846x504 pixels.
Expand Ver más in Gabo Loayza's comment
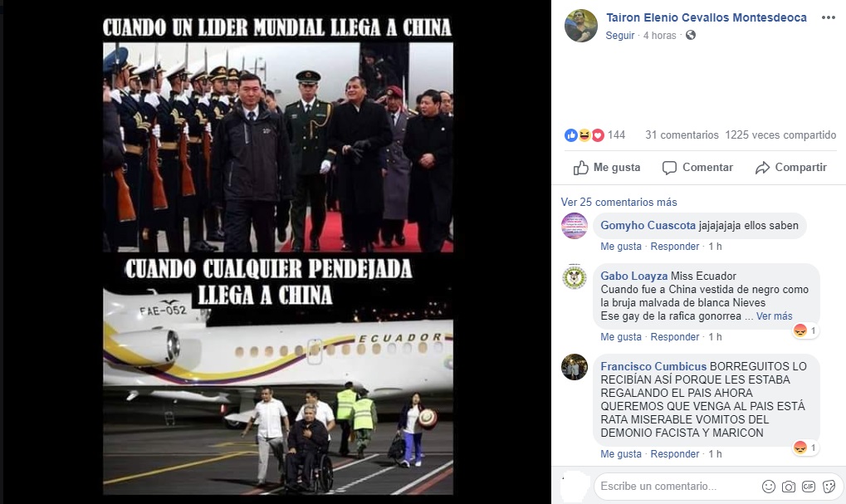(775, 316)
